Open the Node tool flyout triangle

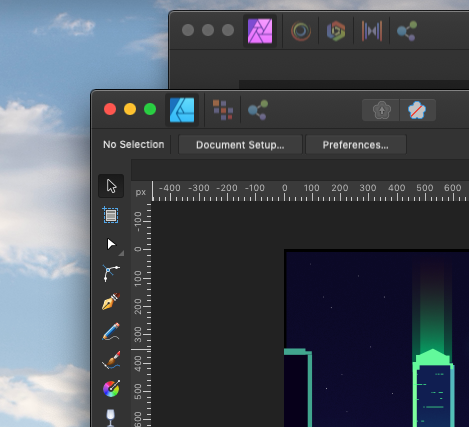[121, 253]
